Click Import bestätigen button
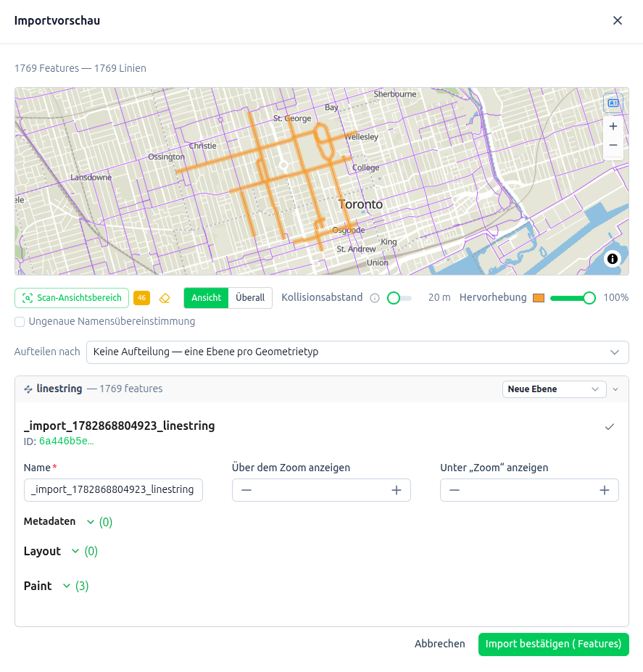Screen dimensions: 643x672 (x=553, y=644)
